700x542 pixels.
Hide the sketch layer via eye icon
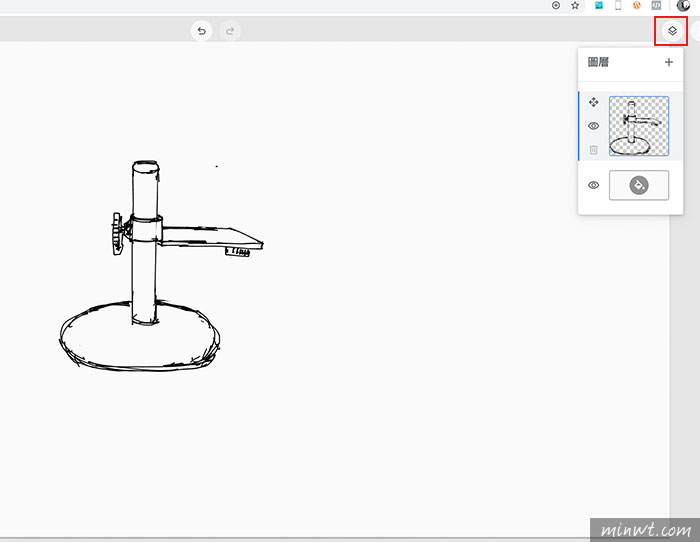click(593, 126)
